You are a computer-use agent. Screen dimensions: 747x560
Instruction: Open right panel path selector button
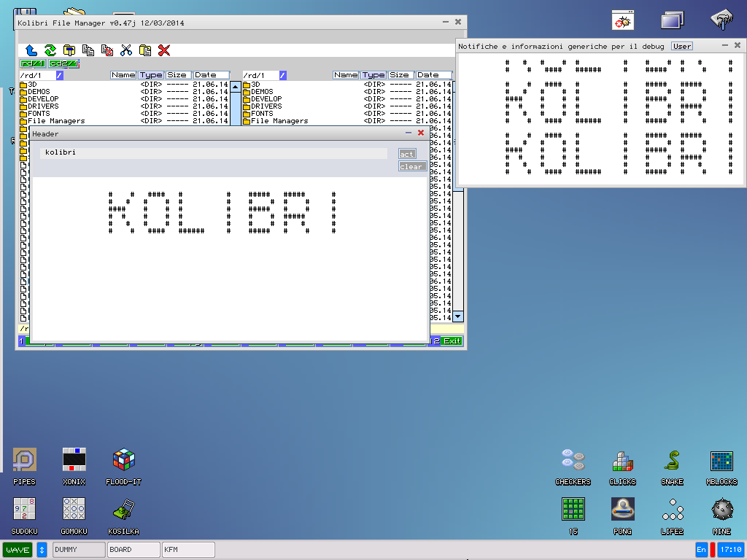point(282,75)
